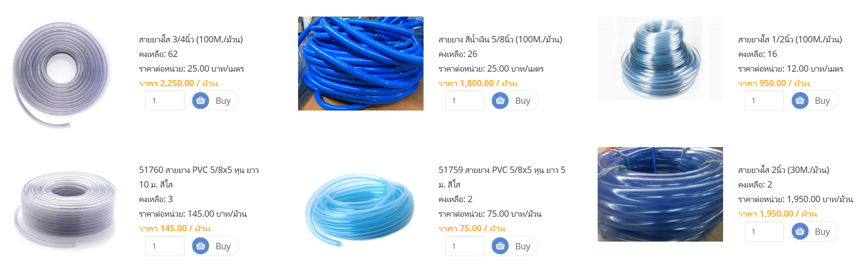
Task: Open product title 51760 สายยาง PVC 5/8x5
Action: pos(199,177)
